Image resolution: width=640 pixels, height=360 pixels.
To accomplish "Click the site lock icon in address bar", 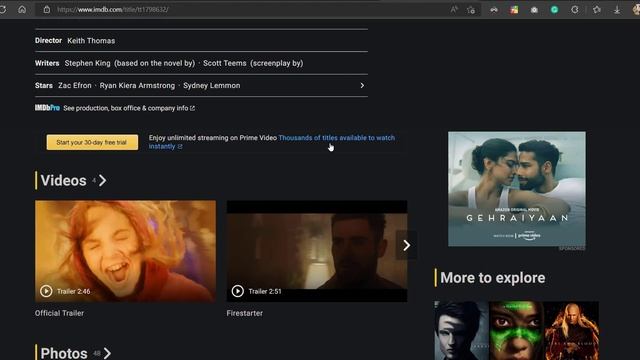I will click(x=47, y=9).
